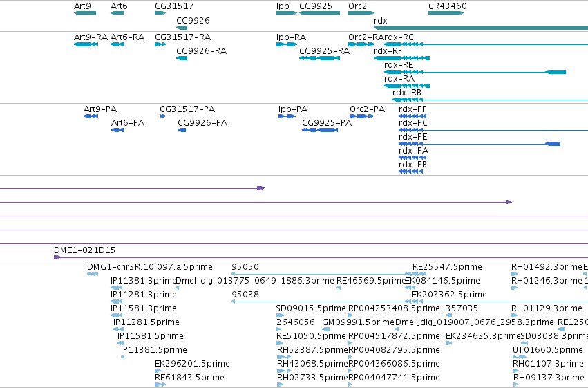
Task: Select the rdx-PA protein label
Action: [413, 151]
